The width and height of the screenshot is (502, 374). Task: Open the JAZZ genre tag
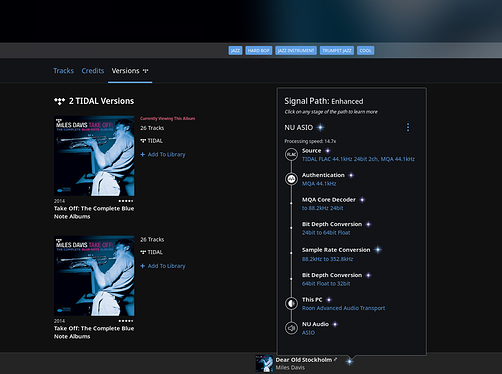pyautogui.click(x=235, y=51)
